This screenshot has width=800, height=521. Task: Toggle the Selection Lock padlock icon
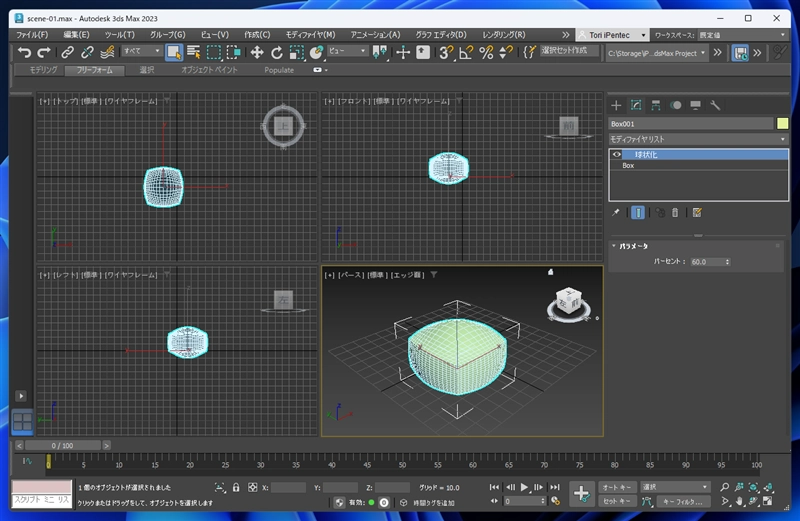(x=236, y=487)
